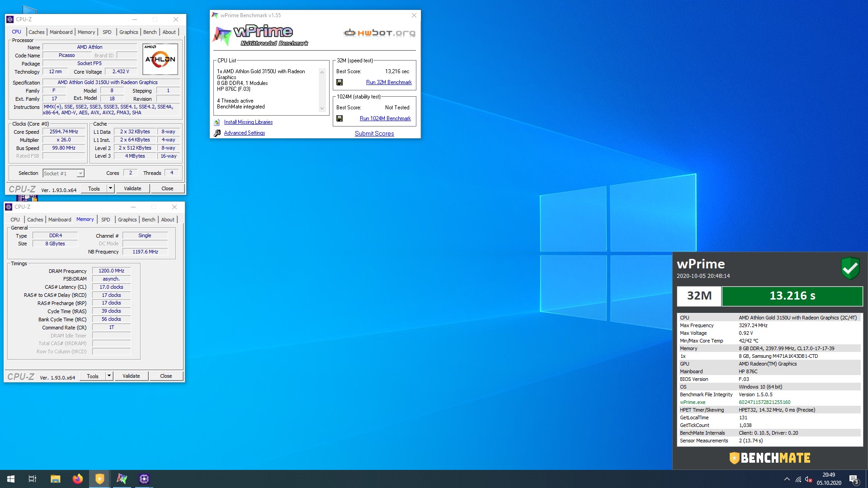
Task: Click the 13.216 s score bar in BenchMate
Action: tap(792, 296)
